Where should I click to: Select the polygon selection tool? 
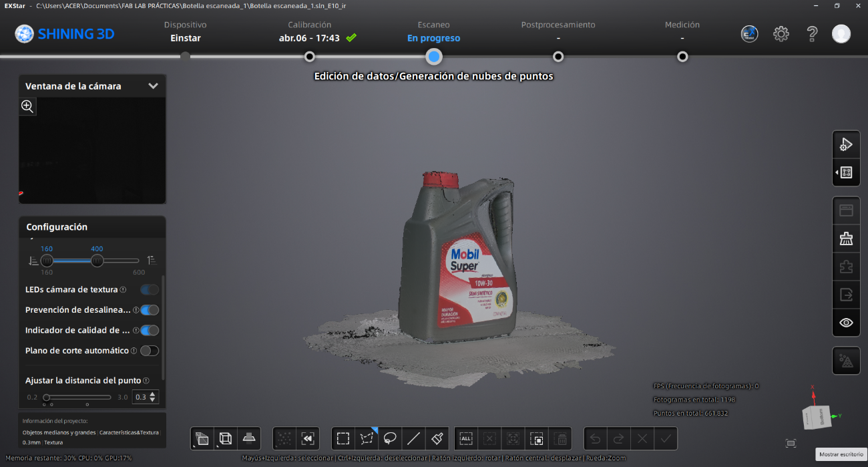367,439
